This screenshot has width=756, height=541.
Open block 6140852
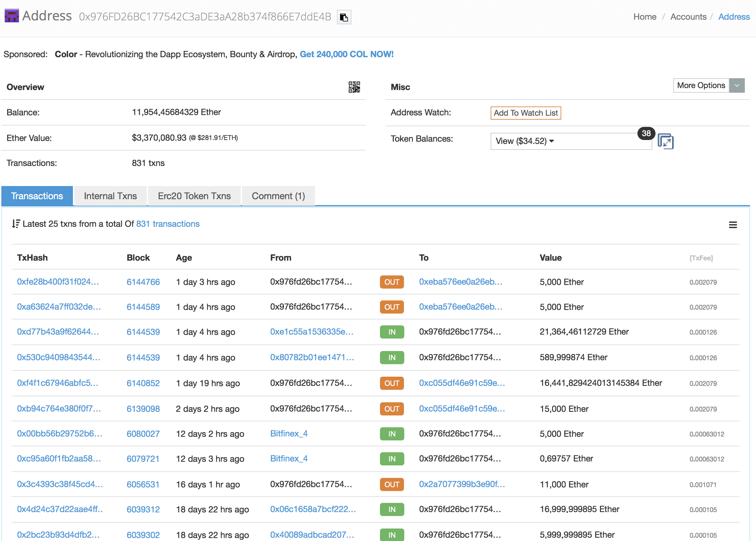143,383
